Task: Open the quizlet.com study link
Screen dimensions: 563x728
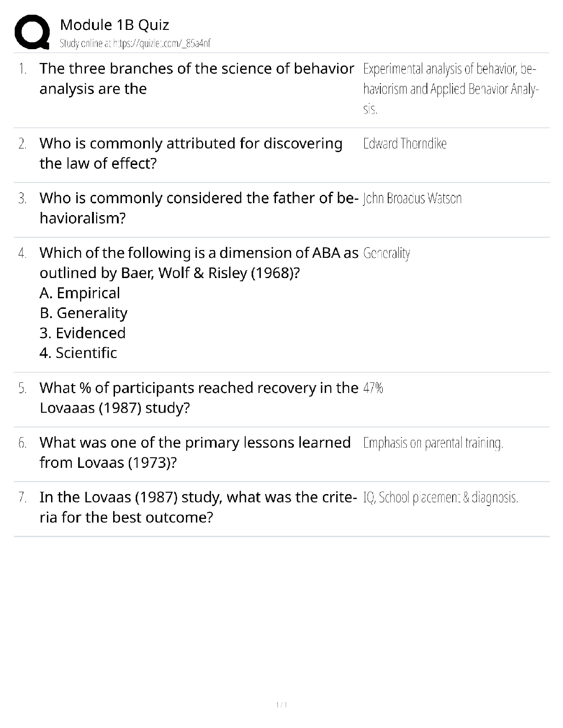Action: pyautogui.click(x=135, y=44)
